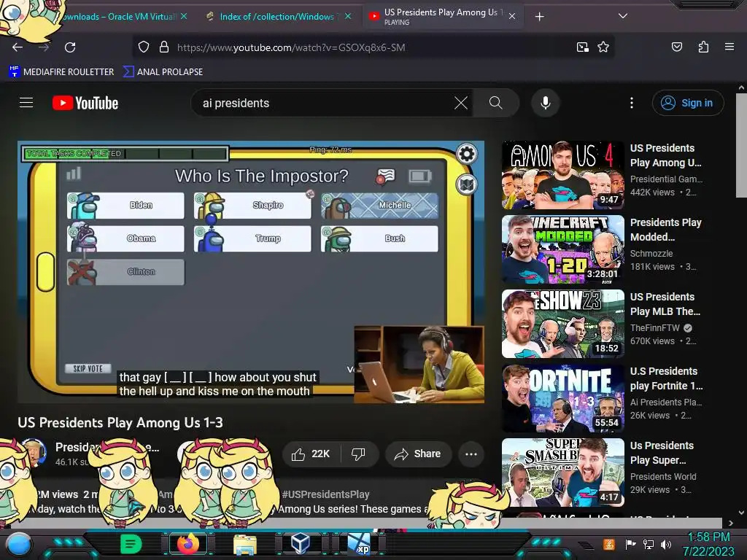Viewport: 747px width, 560px height.
Task: Open the Windows Start orb
Action: point(18,544)
